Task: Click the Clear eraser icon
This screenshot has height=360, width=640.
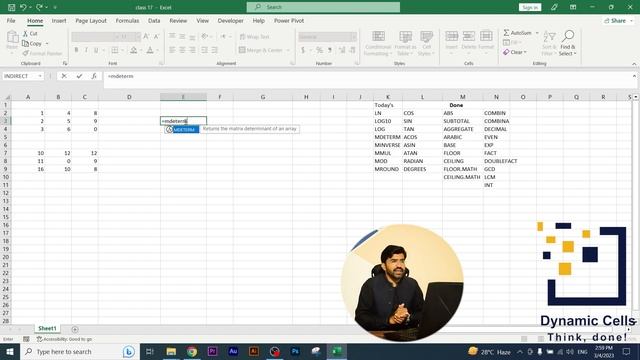Action: (x=506, y=52)
